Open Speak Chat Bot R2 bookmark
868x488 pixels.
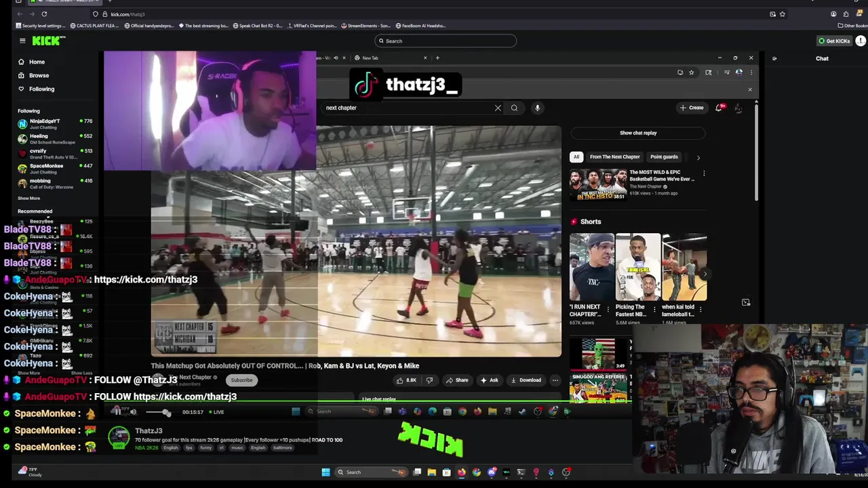(258, 26)
